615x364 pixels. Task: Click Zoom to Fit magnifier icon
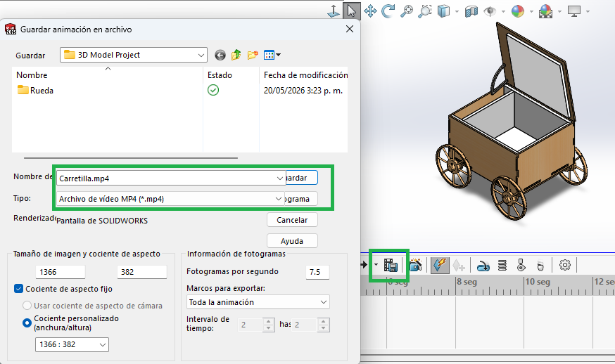point(406,11)
